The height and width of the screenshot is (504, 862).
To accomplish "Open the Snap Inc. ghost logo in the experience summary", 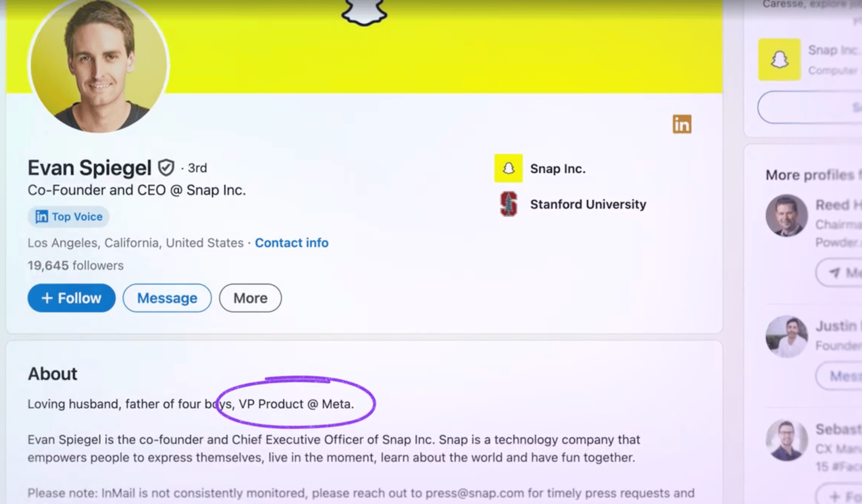I will coord(509,169).
